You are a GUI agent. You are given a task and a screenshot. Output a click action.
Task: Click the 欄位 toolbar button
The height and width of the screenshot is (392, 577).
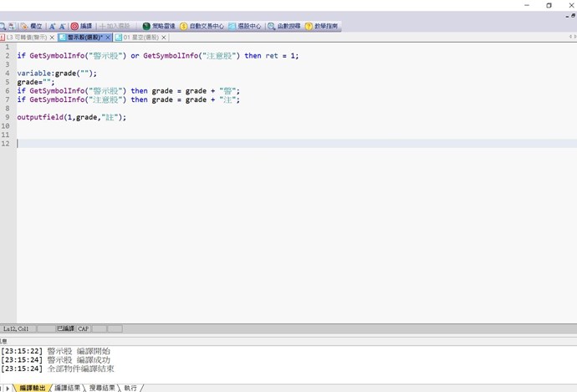coord(31,27)
